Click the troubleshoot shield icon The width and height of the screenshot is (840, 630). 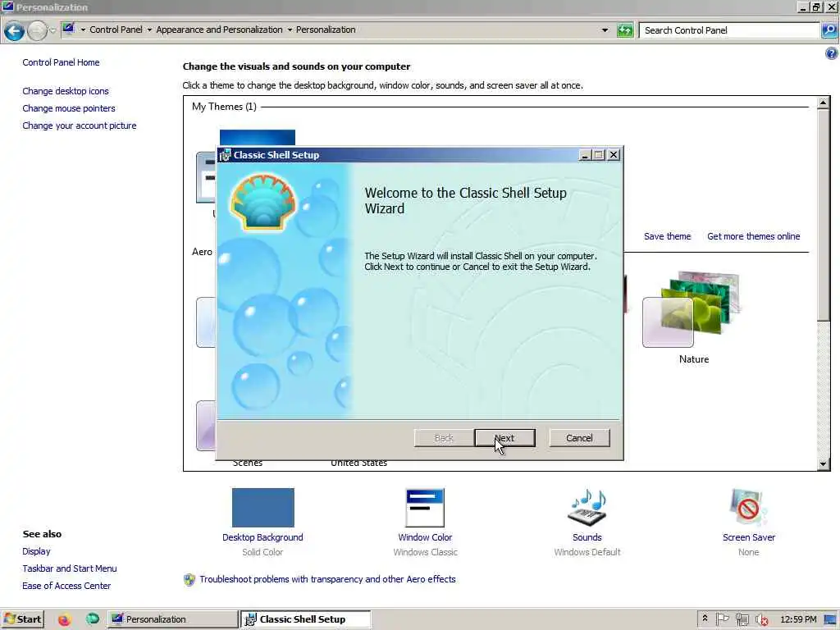tap(189, 580)
